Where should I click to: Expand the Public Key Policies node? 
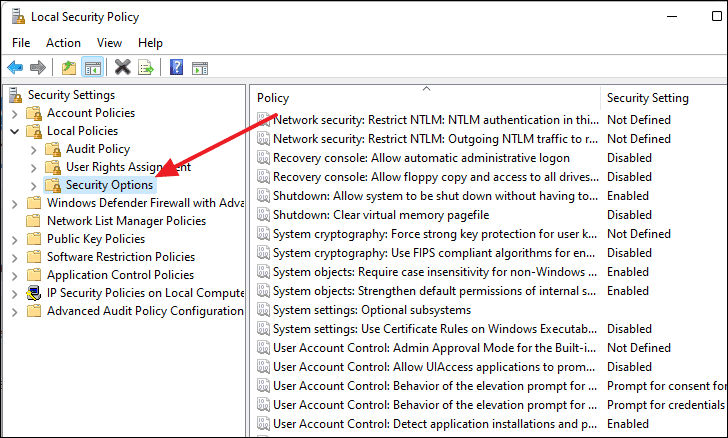coord(14,240)
